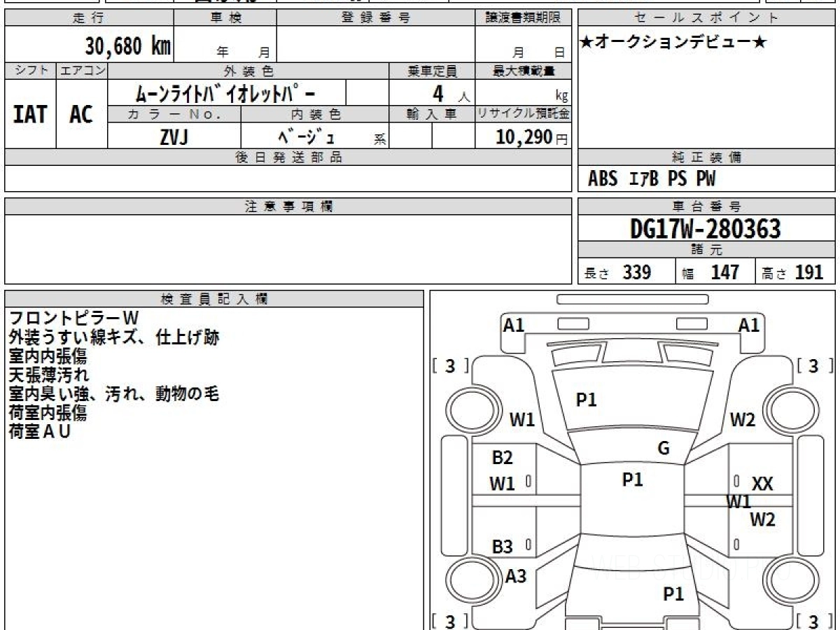840x630 pixels.
Task: Select chassis number DG17W-280363
Action: (x=706, y=229)
